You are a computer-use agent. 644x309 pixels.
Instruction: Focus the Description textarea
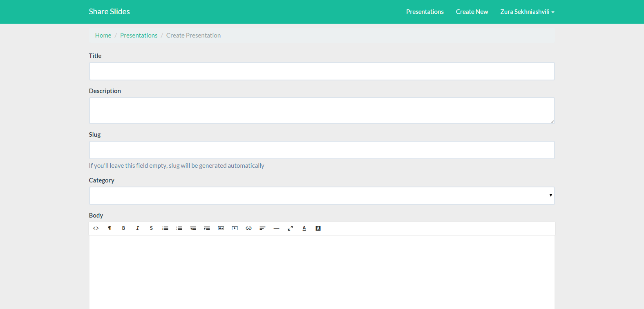pos(322,111)
